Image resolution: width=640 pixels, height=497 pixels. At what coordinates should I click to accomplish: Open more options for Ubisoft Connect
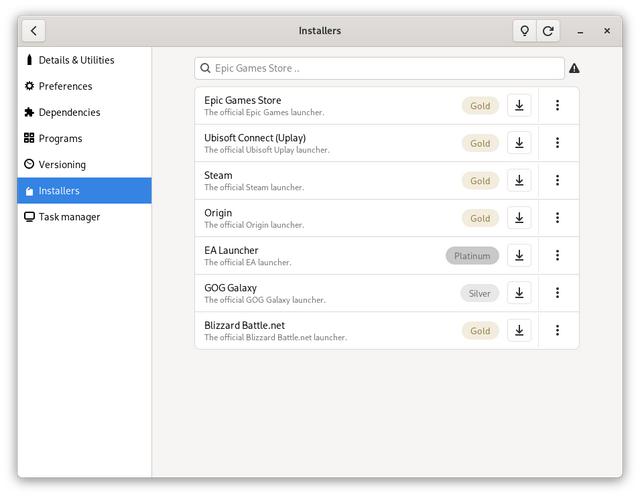click(557, 143)
